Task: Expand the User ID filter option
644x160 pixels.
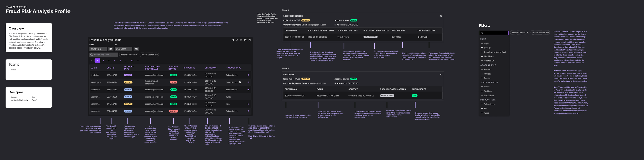Action: click(482, 48)
